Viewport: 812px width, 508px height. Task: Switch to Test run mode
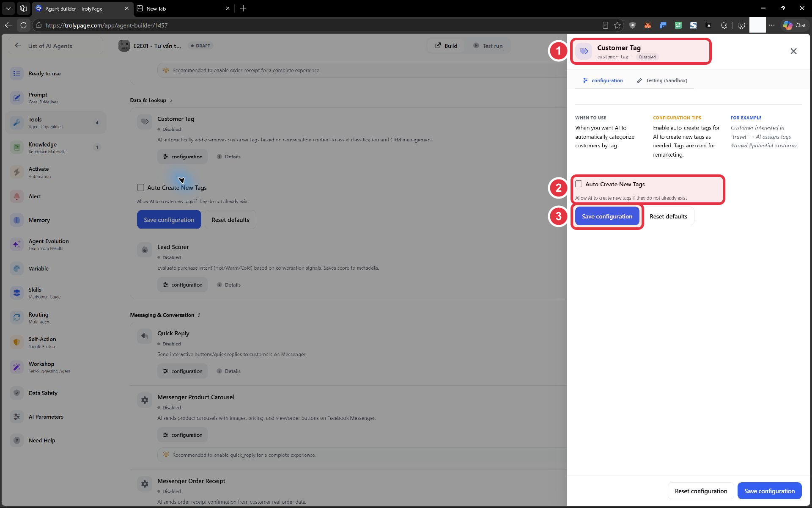click(x=488, y=46)
